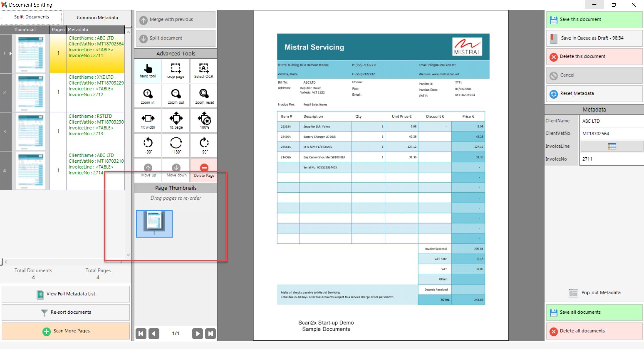Switch to Common Metadata tab
Image resolution: width=644 pixels, height=349 pixels.
pyautogui.click(x=97, y=18)
